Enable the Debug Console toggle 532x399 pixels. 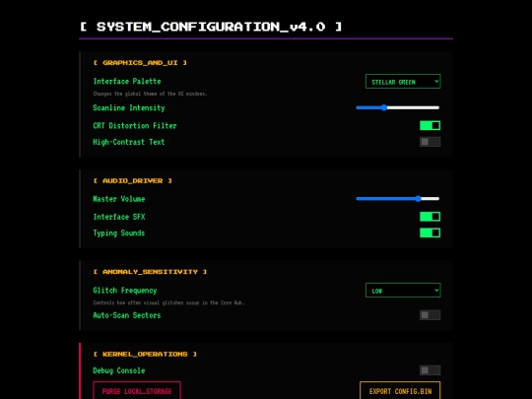click(x=430, y=370)
